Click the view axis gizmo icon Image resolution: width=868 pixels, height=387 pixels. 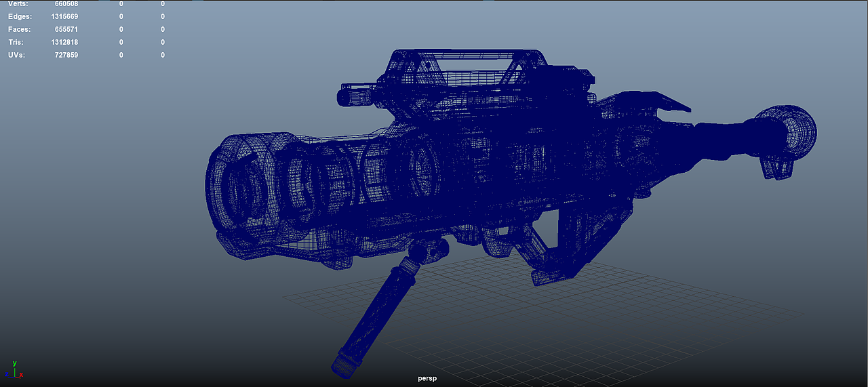coord(14,370)
